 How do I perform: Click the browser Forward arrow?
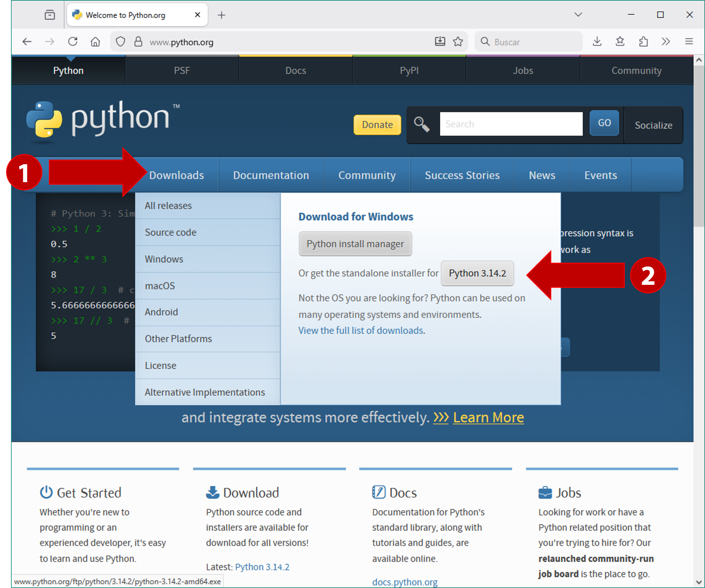[x=50, y=42]
